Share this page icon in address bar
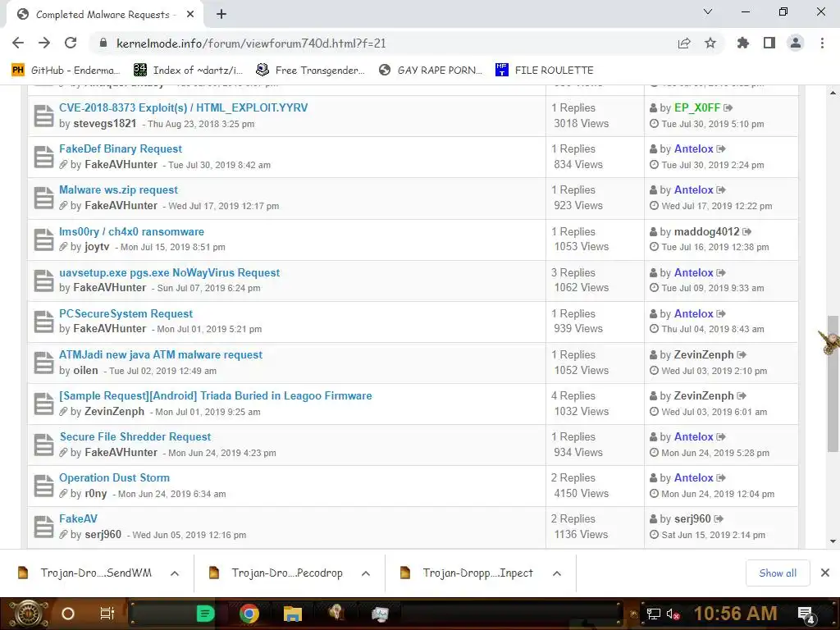Screen dimensions: 840x630 684,43
